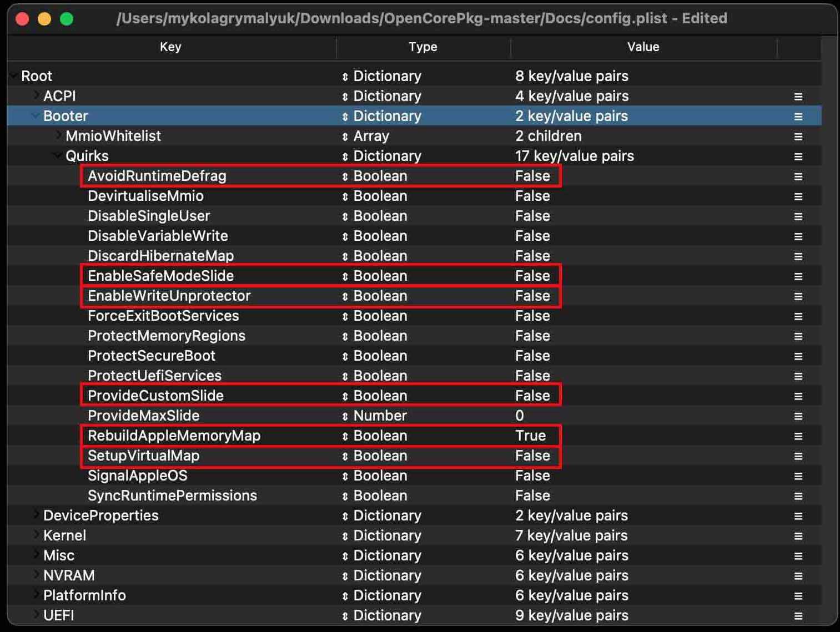Viewport: 840px width, 632px height.
Task: Select the EnableWriteUnprotector key name
Action: 169,296
